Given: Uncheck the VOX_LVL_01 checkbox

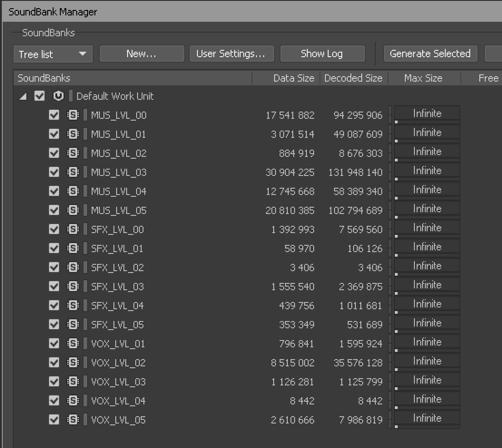Looking at the screenshot, I should tap(54, 343).
